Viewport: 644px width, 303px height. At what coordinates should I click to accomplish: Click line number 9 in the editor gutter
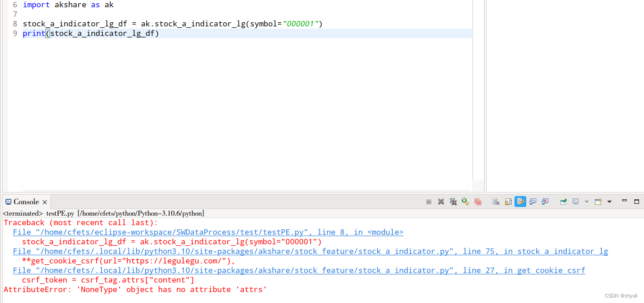(x=15, y=33)
